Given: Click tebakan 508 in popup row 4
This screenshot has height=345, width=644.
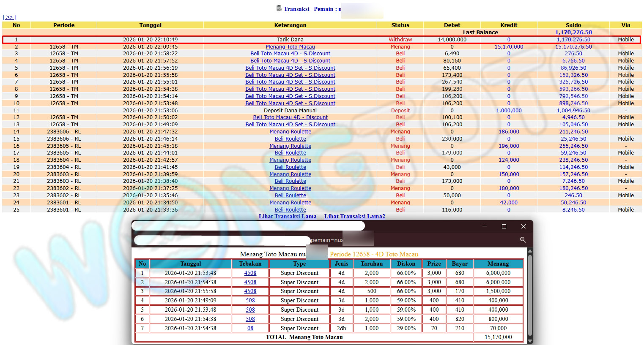Looking at the screenshot, I should (250, 301).
